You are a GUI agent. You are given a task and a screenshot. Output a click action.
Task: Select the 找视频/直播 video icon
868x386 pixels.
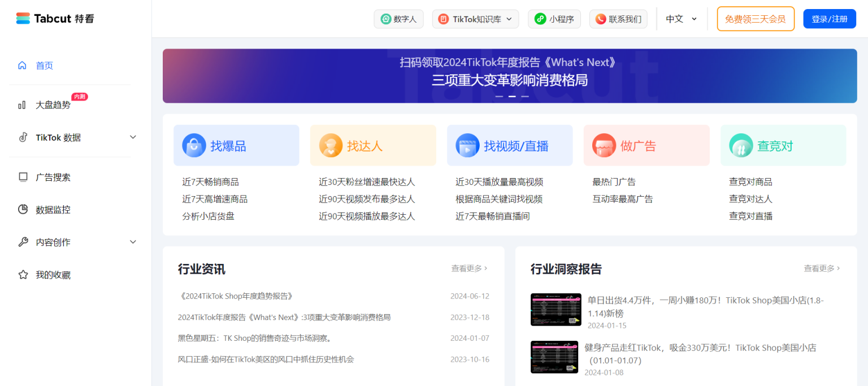click(x=467, y=145)
